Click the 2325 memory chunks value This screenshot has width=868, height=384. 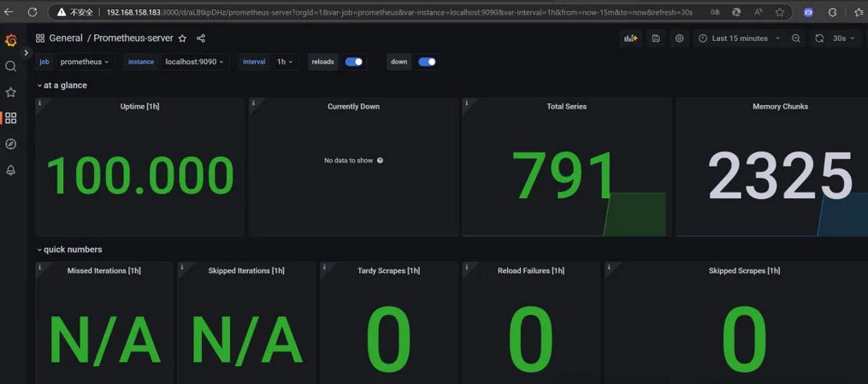(x=781, y=174)
